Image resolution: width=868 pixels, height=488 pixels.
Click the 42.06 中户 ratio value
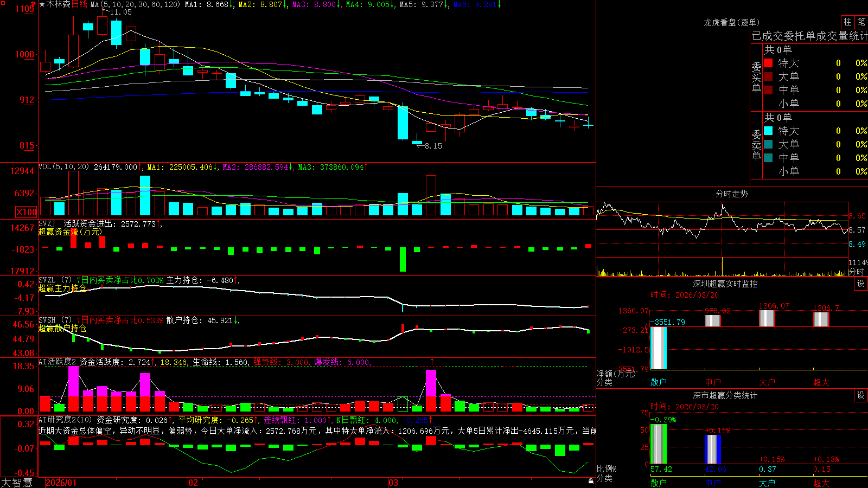pyautogui.click(x=715, y=469)
